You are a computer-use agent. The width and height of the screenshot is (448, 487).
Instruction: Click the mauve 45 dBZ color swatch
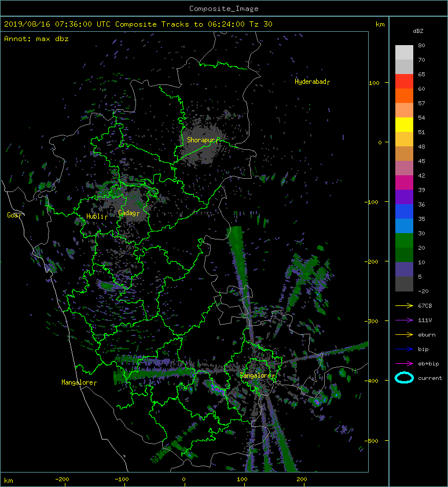[404, 168]
